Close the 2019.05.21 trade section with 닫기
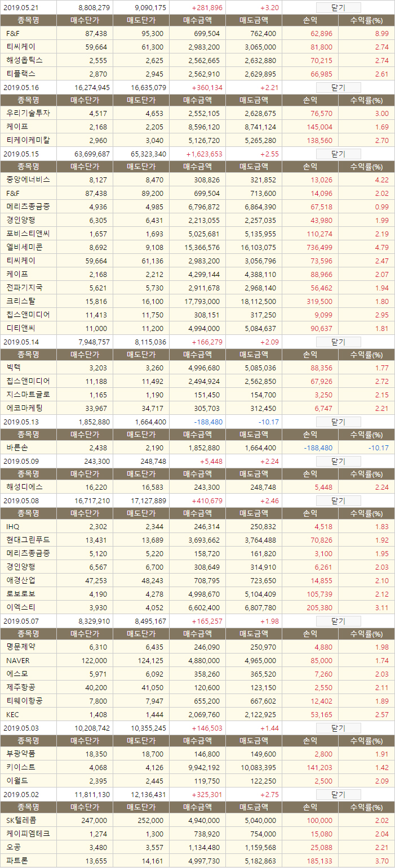Image resolution: width=395 pixels, height=868 pixels. 338,8
